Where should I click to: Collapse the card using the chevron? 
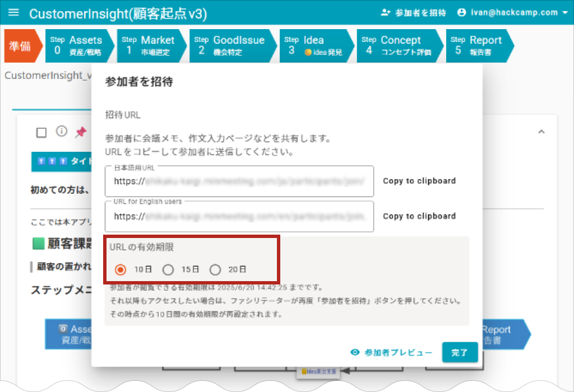(x=541, y=132)
